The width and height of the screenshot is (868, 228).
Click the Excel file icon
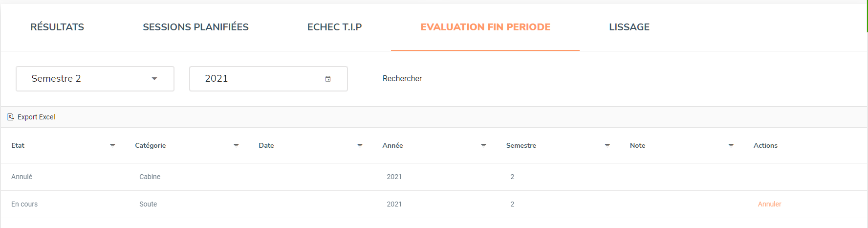[x=10, y=117]
